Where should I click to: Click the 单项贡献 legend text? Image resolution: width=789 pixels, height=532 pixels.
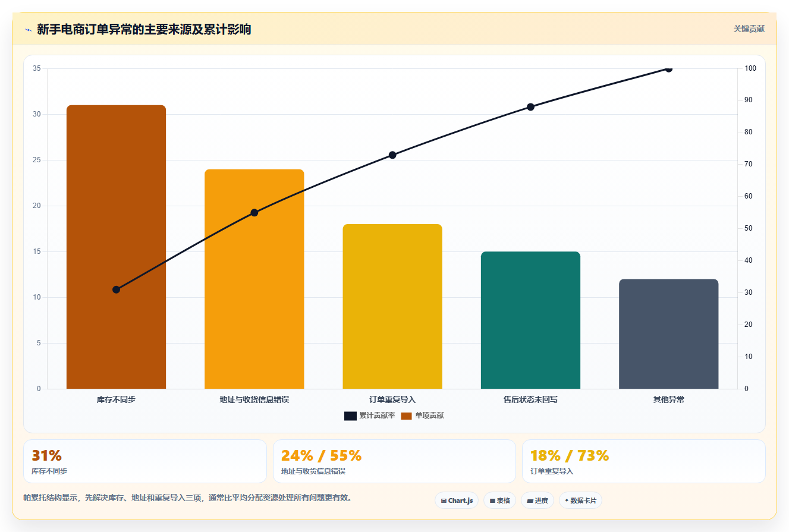point(429,415)
